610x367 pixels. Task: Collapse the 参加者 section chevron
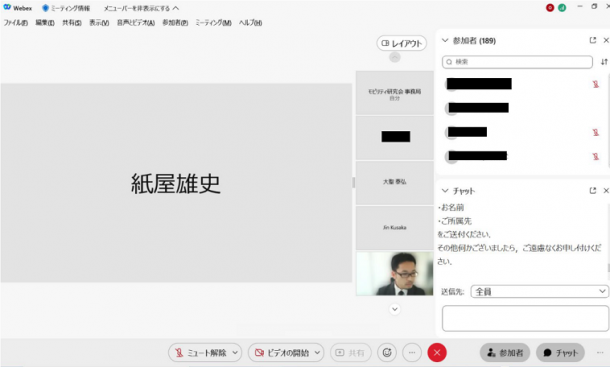[445, 40]
